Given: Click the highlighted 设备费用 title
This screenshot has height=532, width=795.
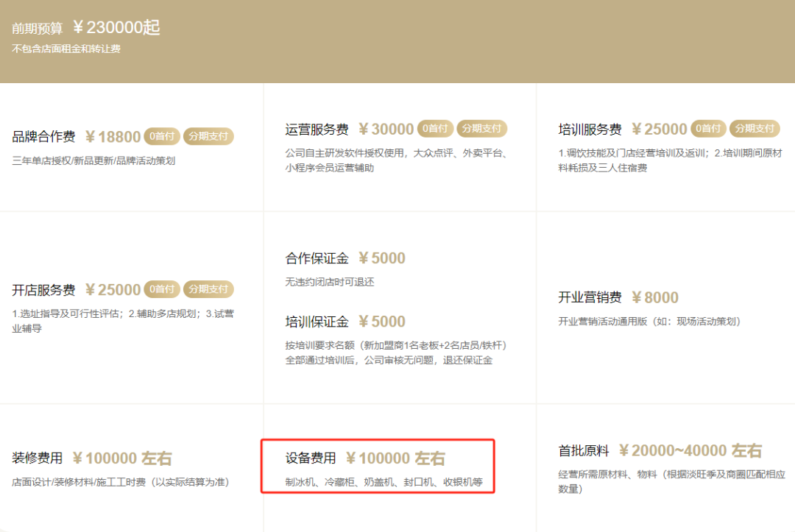Looking at the screenshot, I should 311,458.
